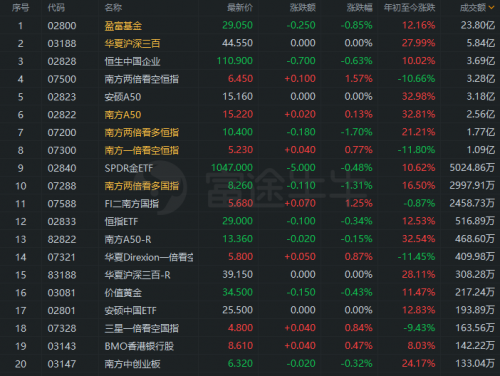Sort by the 成交额 column arrow
Screen dimensions: 500x376
(x=491, y=7)
